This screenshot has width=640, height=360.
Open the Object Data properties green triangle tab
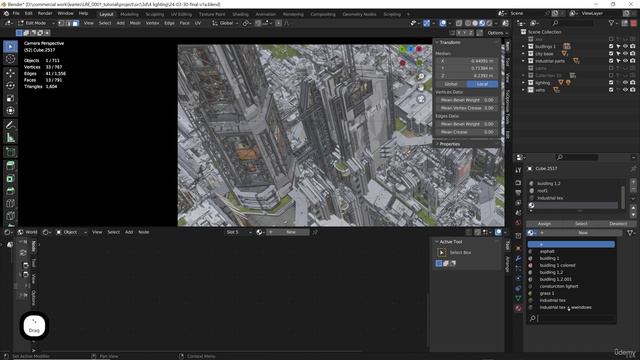518,298
